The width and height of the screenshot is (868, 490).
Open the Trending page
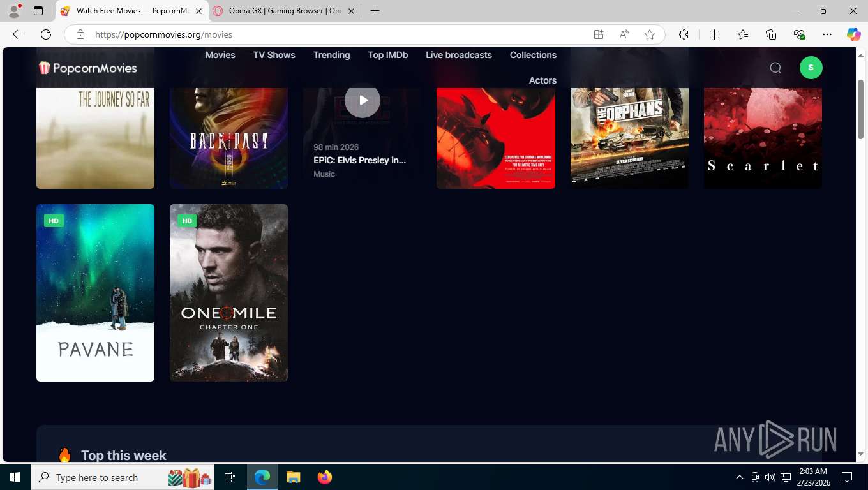pos(331,55)
